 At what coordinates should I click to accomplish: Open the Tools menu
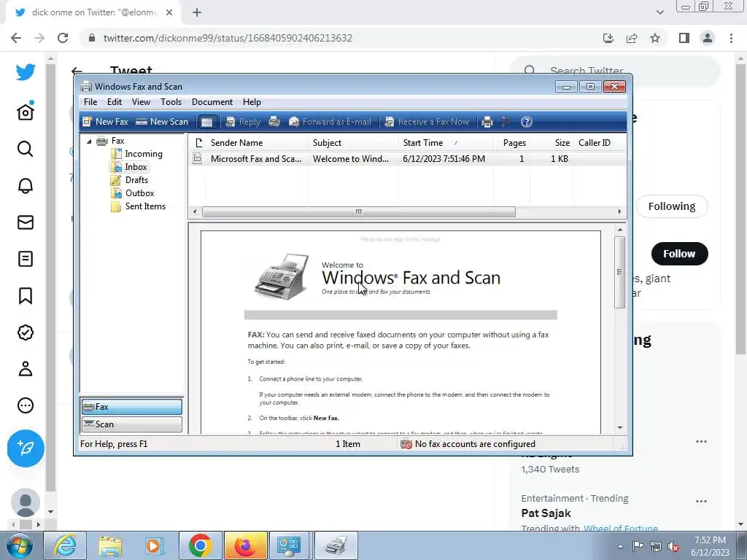coord(171,102)
